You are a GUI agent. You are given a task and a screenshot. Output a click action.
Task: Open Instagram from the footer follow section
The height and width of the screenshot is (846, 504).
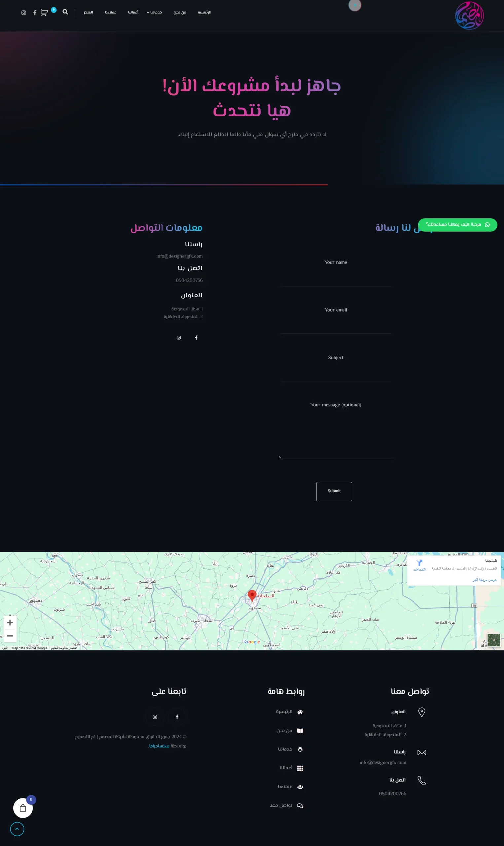(155, 717)
